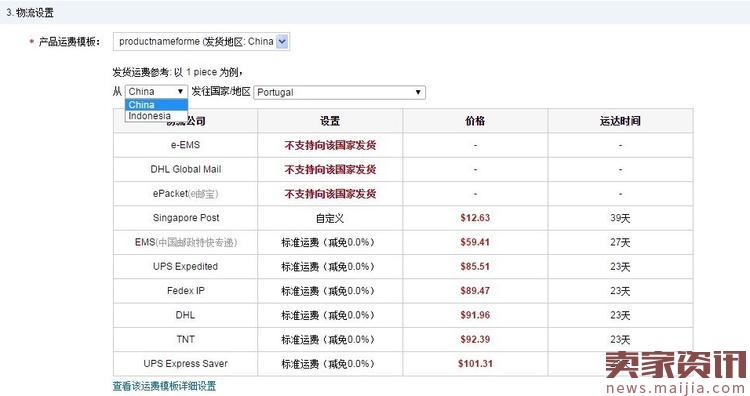Select the ePacket carrier cell
Viewport: 750px width, 396px height.
pyautogui.click(x=186, y=194)
